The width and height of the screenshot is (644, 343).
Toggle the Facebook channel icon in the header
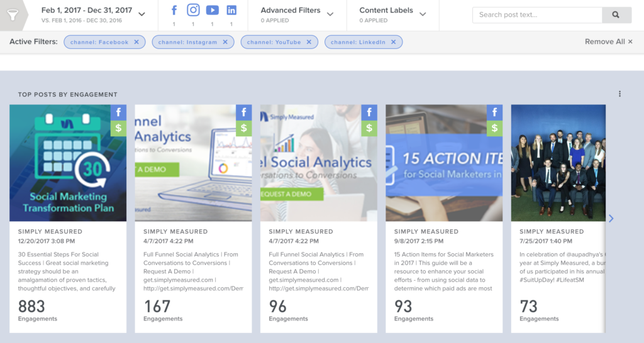tap(174, 10)
